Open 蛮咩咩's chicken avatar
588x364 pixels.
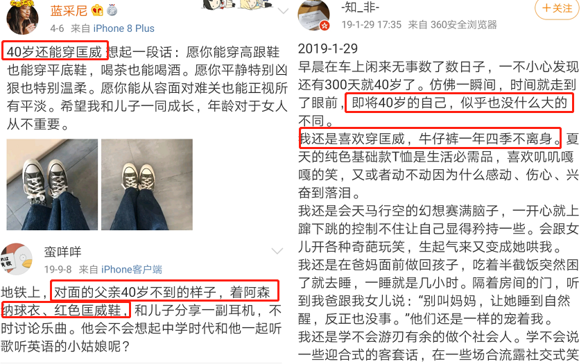(16, 259)
